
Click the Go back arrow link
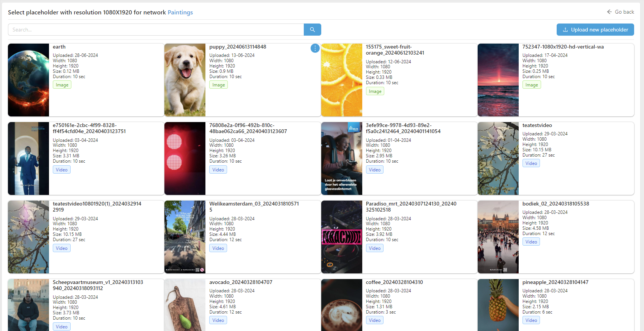click(x=620, y=12)
